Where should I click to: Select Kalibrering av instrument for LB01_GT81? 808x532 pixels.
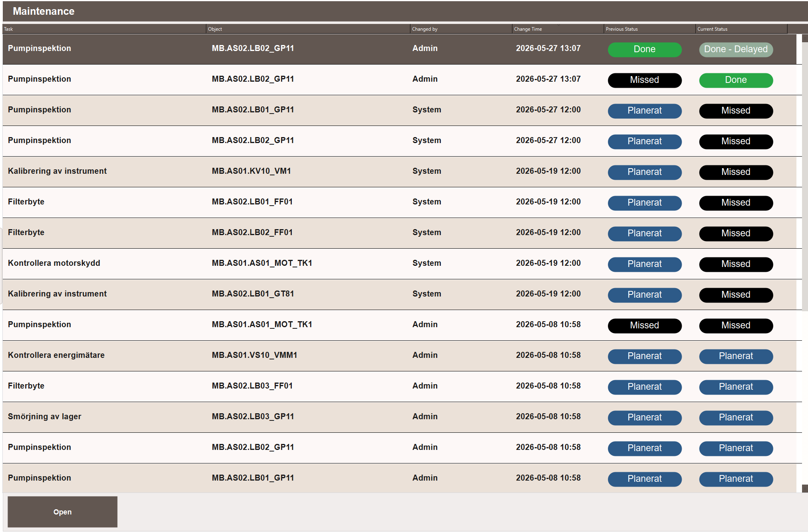pos(57,294)
